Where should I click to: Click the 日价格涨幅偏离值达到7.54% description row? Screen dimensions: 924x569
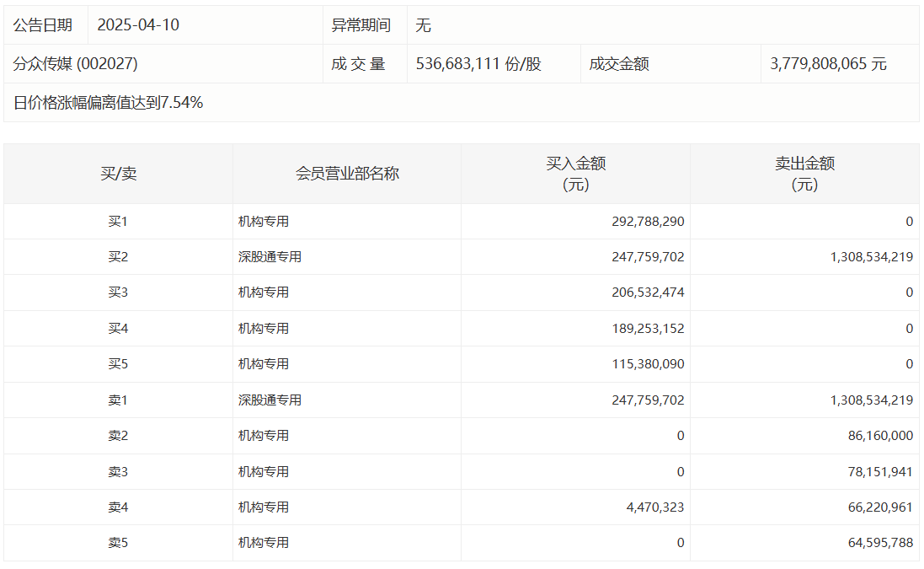(x=109, y=103)
